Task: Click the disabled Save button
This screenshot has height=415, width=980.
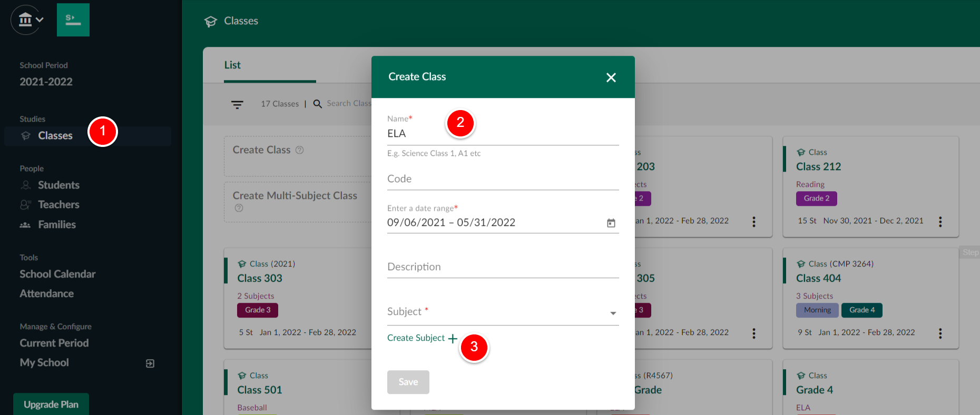Action: click(408, 382)
